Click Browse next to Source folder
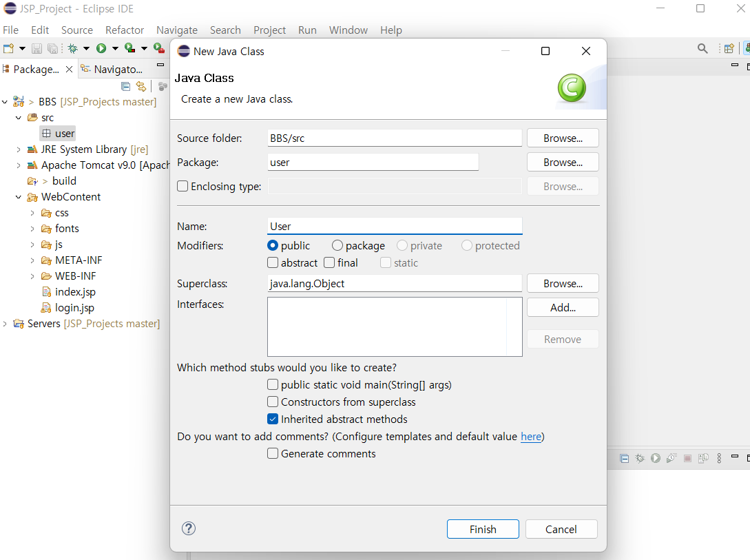The image size is (750, 560). coord(563,138)
